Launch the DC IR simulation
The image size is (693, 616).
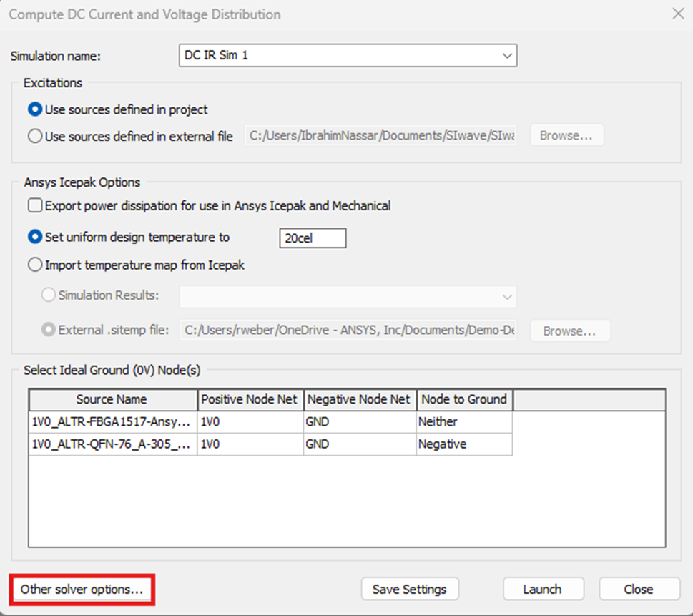coord(543,589)
